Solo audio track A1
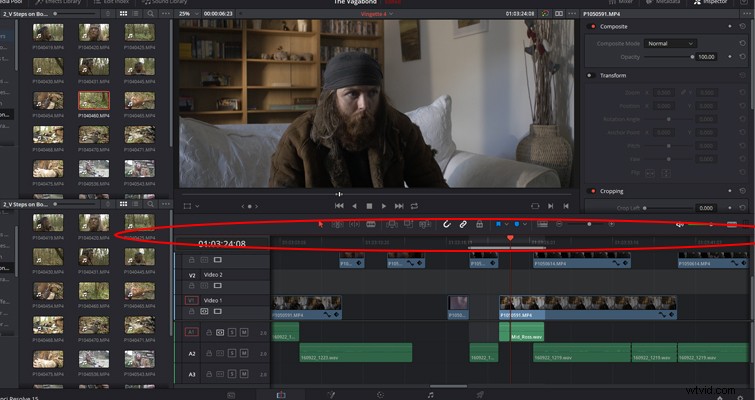Screen dimensions: 755x400 point(232,333)
